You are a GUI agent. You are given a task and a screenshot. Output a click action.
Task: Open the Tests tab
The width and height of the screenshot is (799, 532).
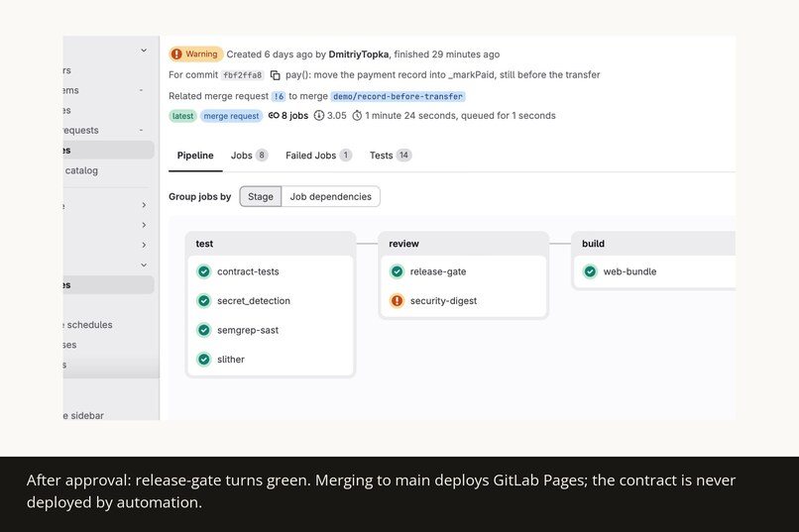pyautogui.click(x=391, y=156)
